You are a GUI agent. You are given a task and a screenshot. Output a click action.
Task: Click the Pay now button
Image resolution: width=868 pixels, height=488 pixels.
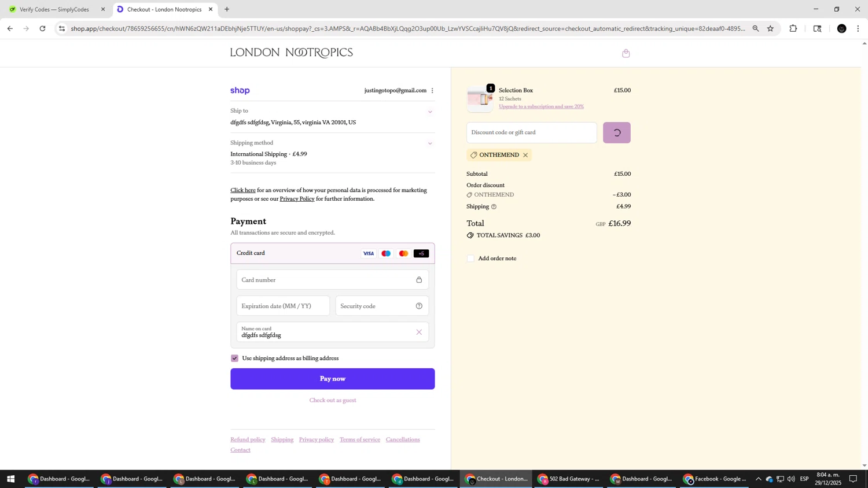pos(333,379)
